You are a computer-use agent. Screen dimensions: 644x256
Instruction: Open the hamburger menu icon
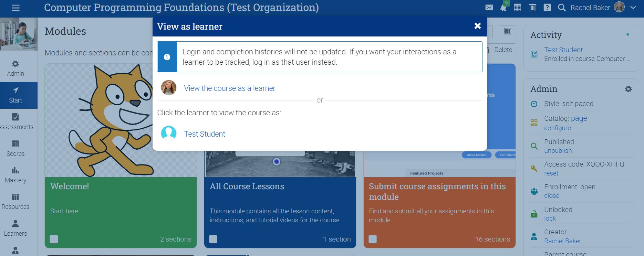coord(15,8)
